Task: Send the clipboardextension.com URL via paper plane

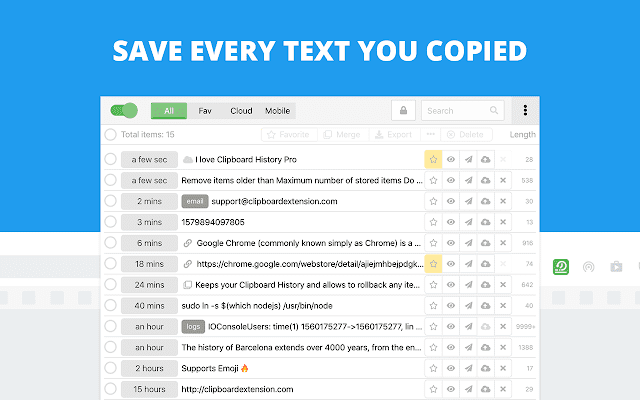Action: pyautogui.click(x=468, y=389)
